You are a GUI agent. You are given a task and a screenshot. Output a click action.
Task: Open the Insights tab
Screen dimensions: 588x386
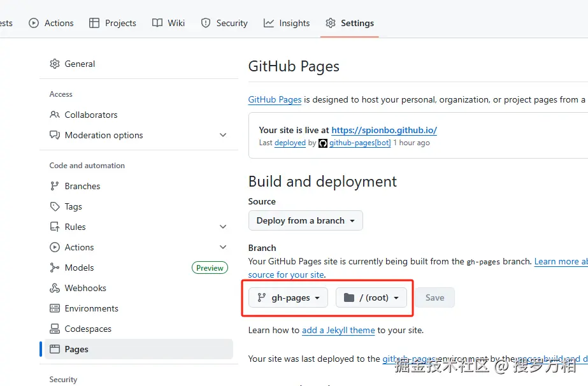pos(287,23)
